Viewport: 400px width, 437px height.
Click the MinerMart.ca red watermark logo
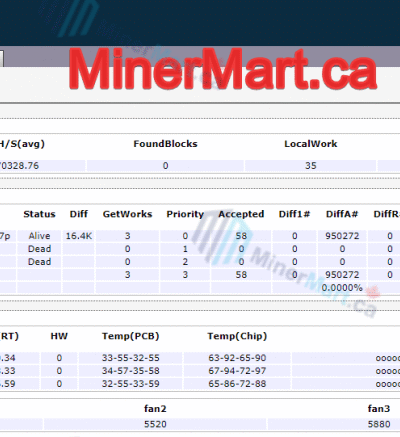coord(223,69)
